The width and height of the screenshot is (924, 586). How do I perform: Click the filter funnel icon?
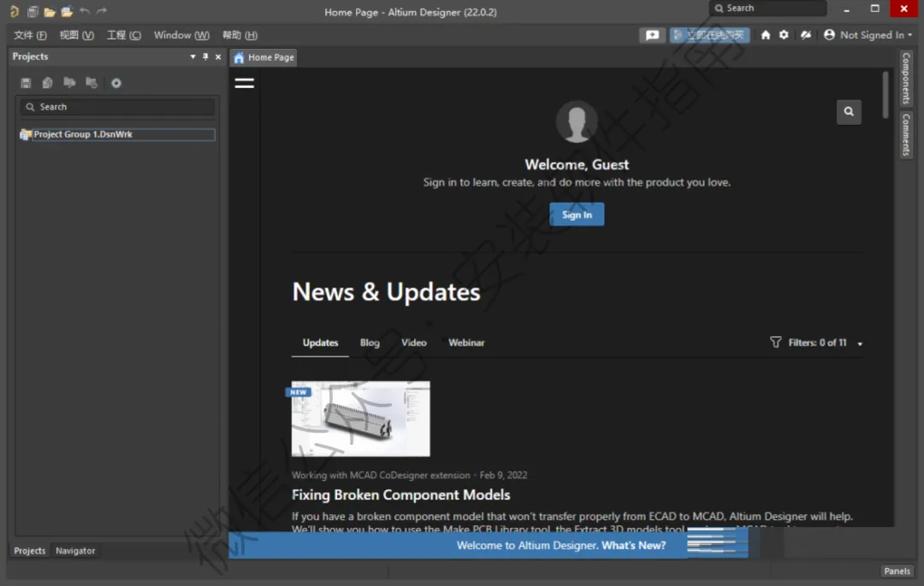click(x=775, y=342)
